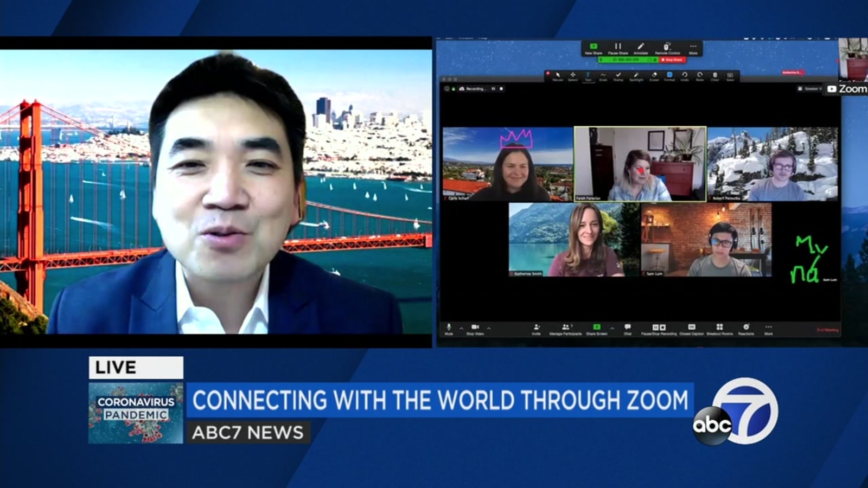The image size is (868, 488).
Task: Click the green meeting ID bar
Action: click(x=628, y=60)
